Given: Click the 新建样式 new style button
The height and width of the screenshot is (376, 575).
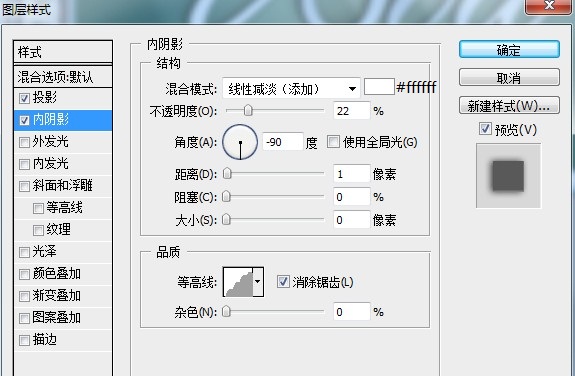Looking at the screenshot, I should tap(509, 106).
